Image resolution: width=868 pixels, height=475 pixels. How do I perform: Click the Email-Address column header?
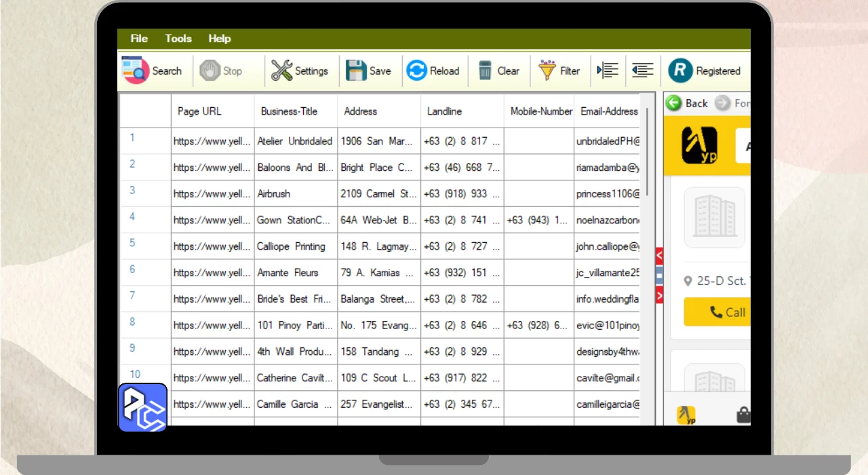coord(607,111)
